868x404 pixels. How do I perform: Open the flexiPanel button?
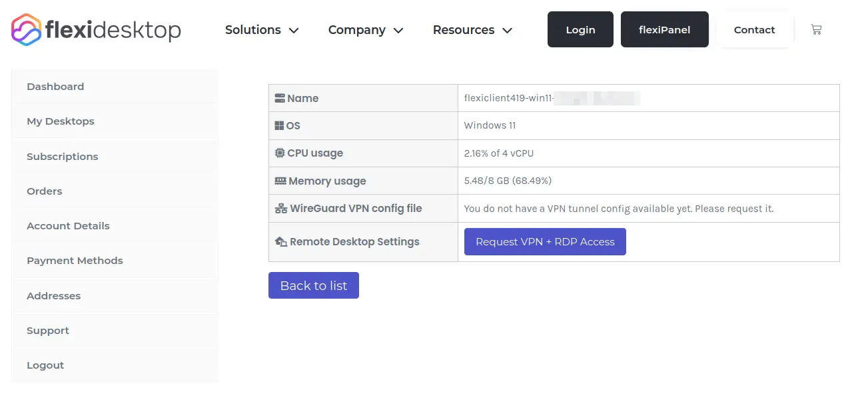click(x=664, y=29)
